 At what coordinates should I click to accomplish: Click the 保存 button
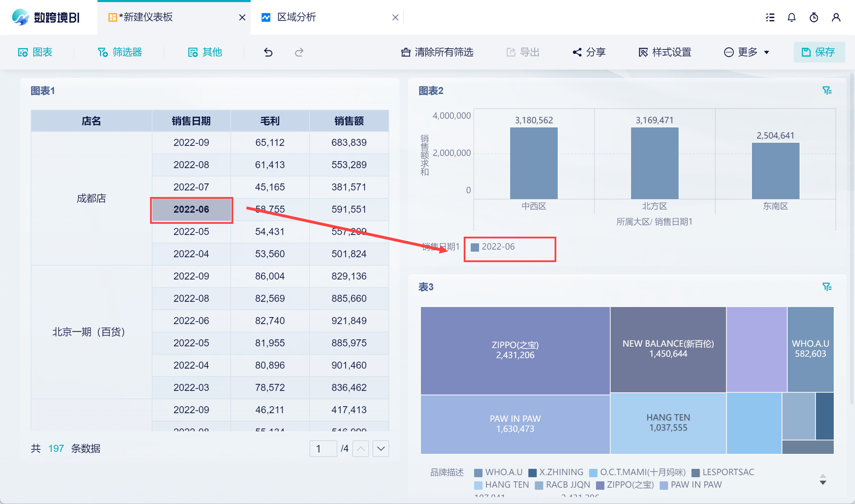click(x=818, y=52)
